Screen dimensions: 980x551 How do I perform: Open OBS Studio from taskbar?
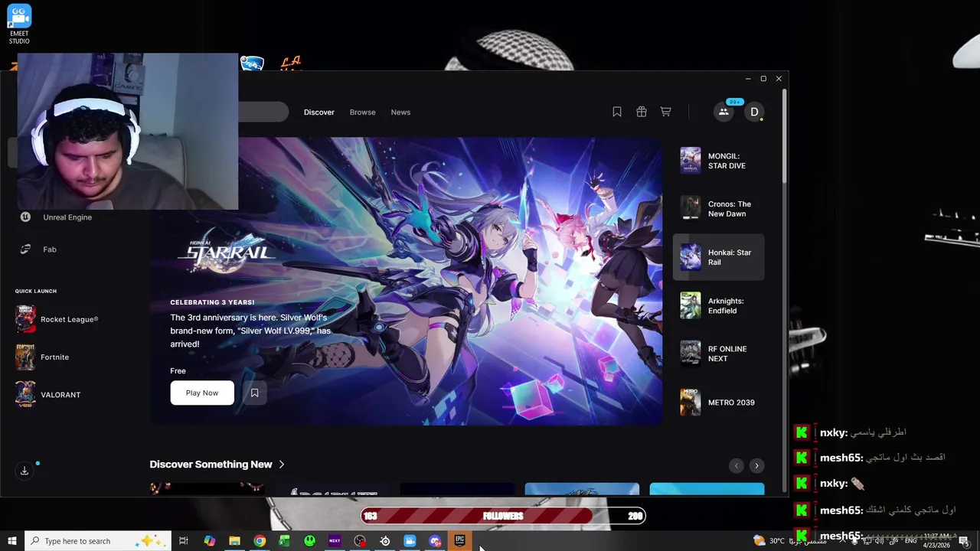coord(360,541)
